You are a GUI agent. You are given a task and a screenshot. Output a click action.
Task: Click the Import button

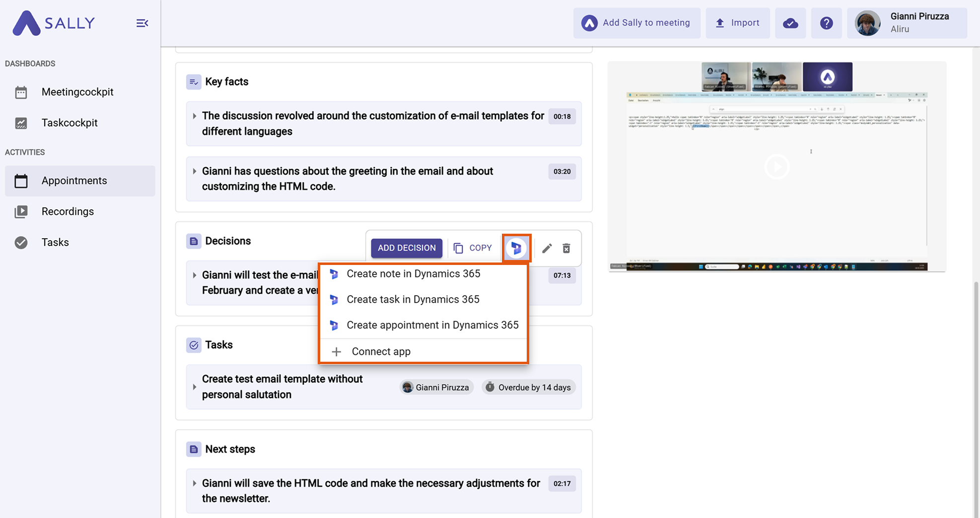[738, 23]
